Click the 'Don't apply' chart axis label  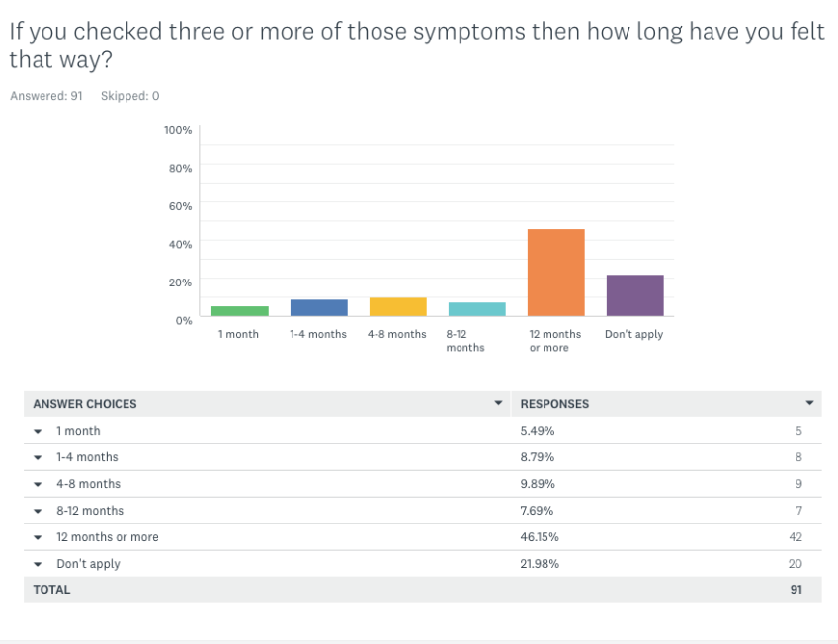[x=633, y=334]
